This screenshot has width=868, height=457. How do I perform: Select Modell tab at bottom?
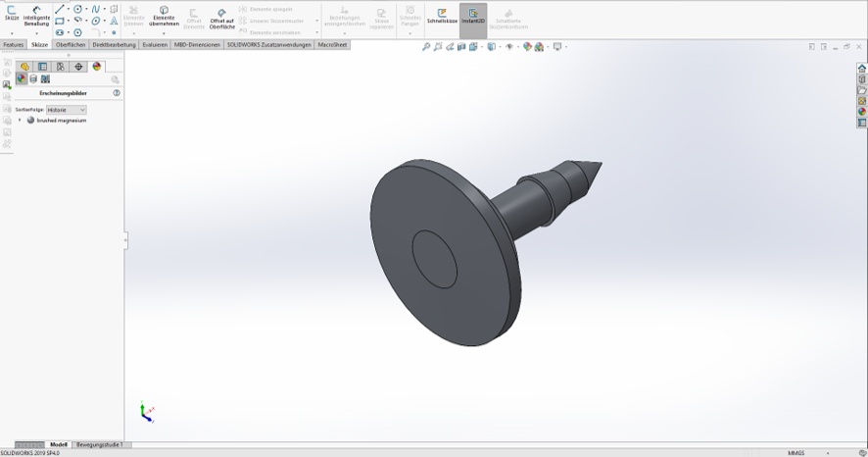pyautogui.click(x=58, y=445)
